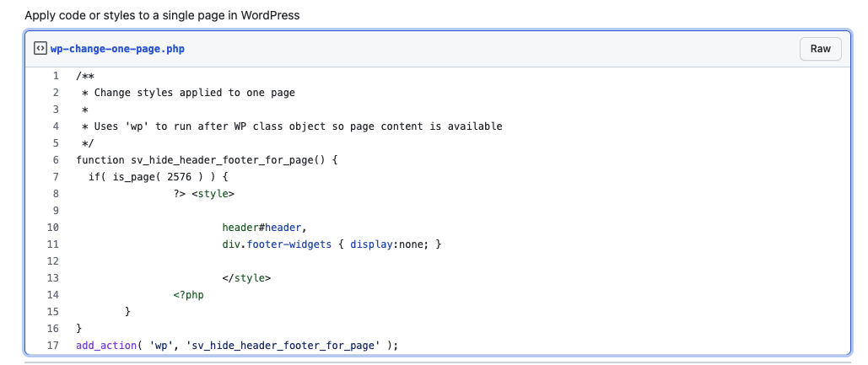Screen dimensions: 868x365
Task: Click the code file icon beside wp-change-one-page.php
Action: pyautogui.click(x=40, y=49)
